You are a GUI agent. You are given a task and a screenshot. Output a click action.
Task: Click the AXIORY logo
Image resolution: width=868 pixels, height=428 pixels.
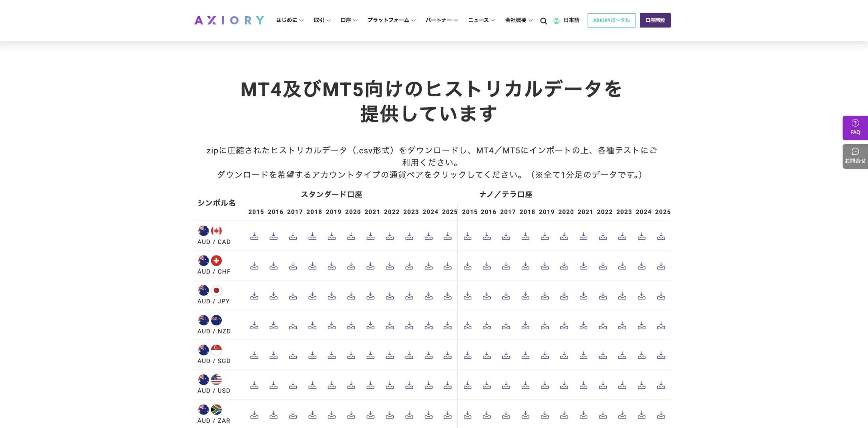pos(229,20)
